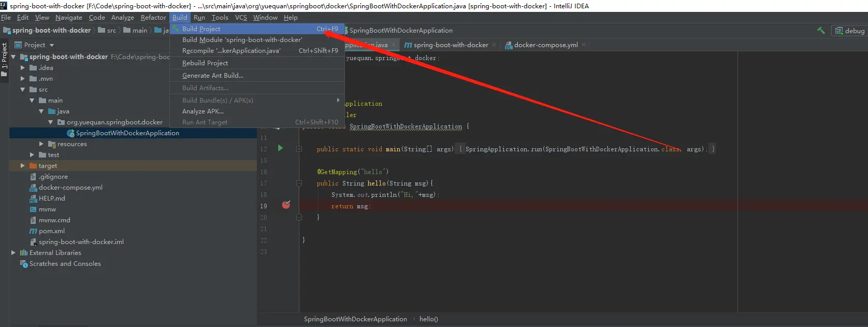This screenshot has height=327, width=868.
Task: Click pom.xml Maven icon in tree
Action: point(33,231)
